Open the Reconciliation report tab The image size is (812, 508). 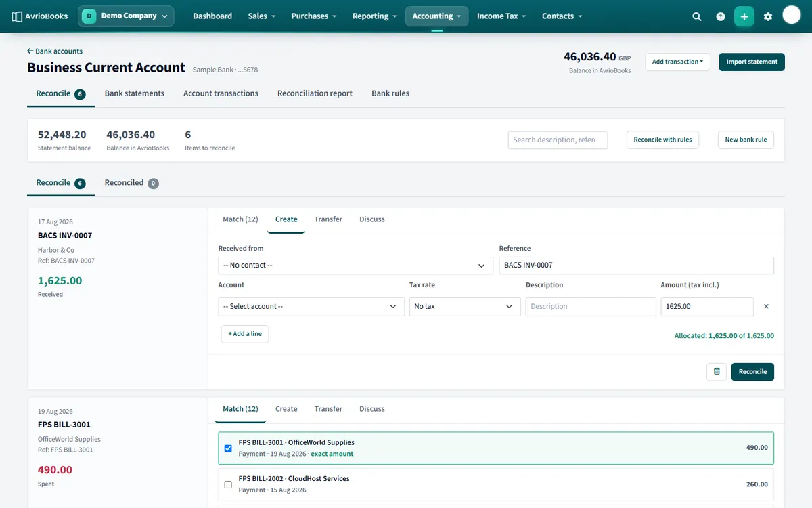point(315,93)
